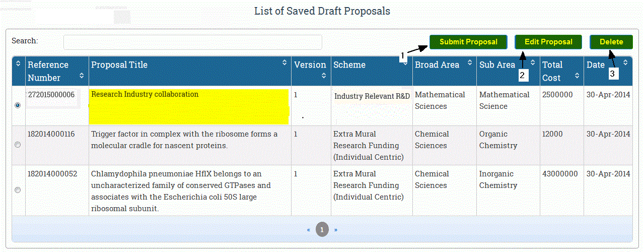
Task: Delete the selected draft proposal
Action: coord(611,42)
